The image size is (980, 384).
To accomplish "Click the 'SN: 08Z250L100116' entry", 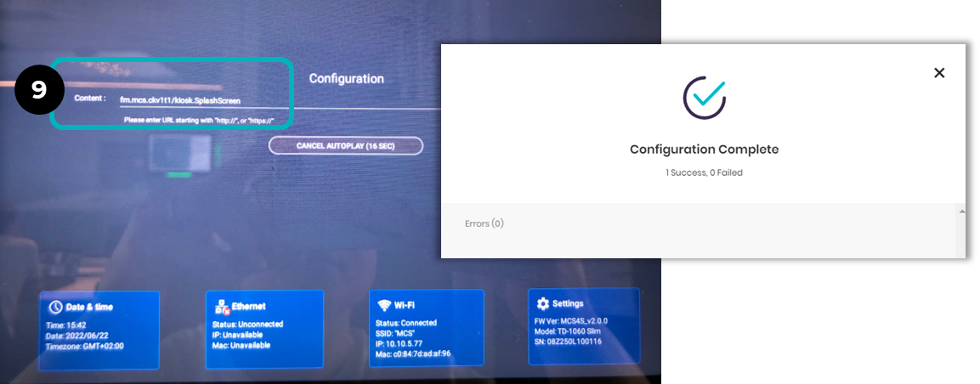I will (x=568, y=341).
